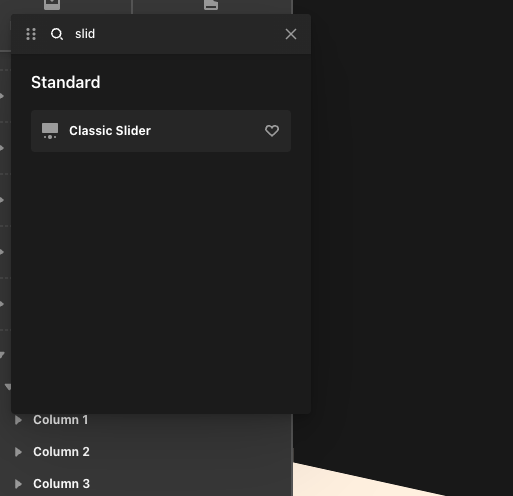513x496 pixels.
Task: Collapse the expanded section arrow at left edge
Action: 2,355
